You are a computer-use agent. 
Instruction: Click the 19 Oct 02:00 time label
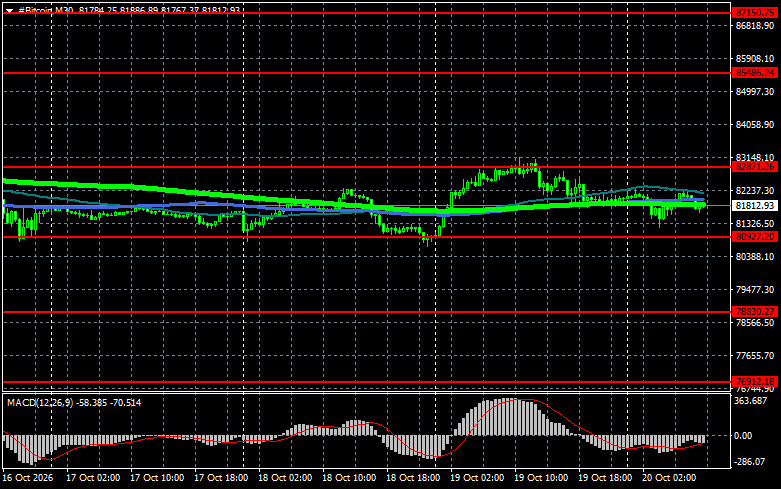(x=477, y=478)
